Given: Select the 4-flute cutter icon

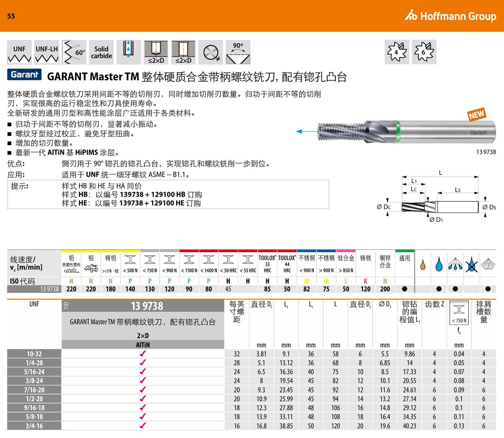Looking at the screenshot, I should (x=397, y=52).
